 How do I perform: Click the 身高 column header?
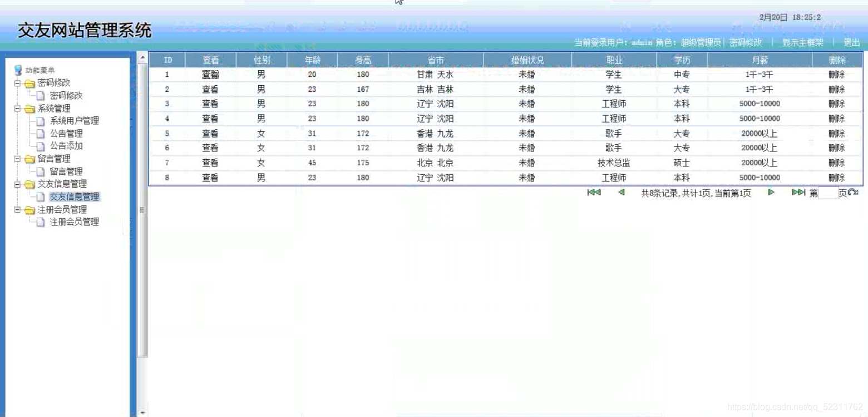click(363, 60)
